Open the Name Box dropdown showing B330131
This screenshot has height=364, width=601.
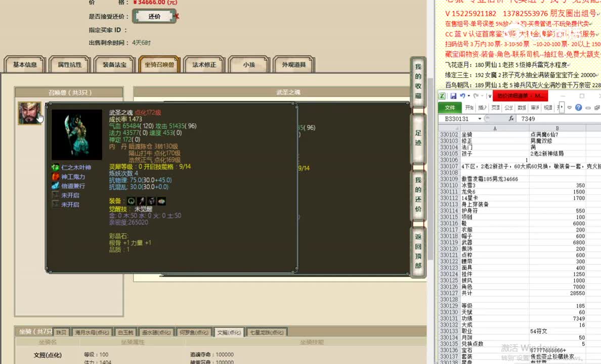click(x=480, y=118)
